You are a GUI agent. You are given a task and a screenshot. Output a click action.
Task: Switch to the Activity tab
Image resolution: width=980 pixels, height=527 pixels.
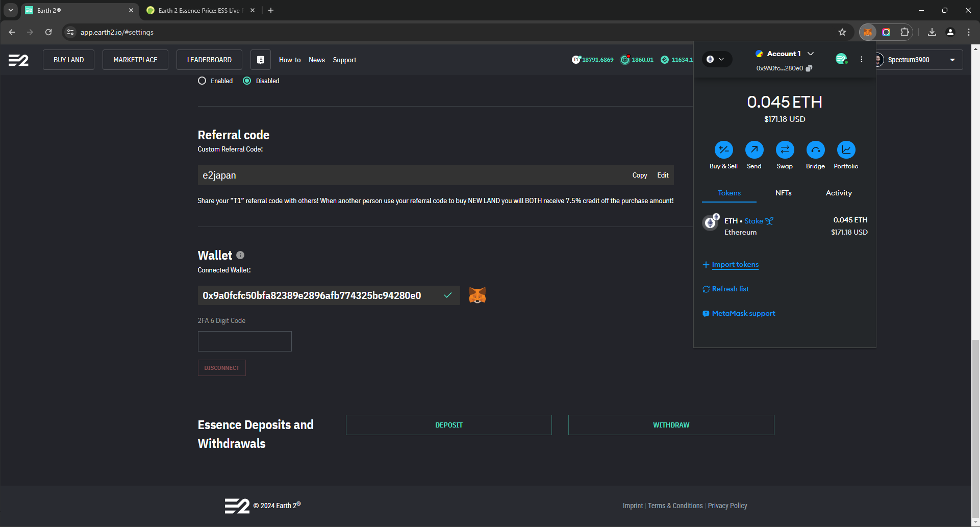tap(838, 193)
